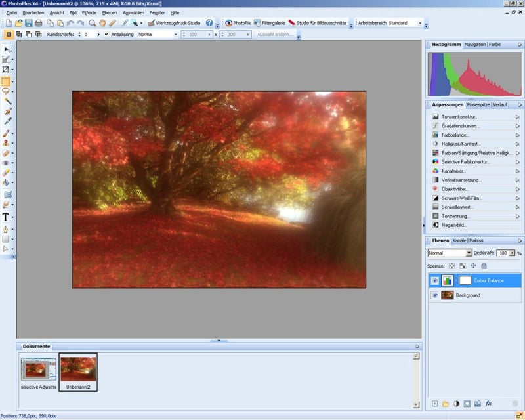Create a new document with New icon
Screen dimensions: 525x420
[9, 23]
